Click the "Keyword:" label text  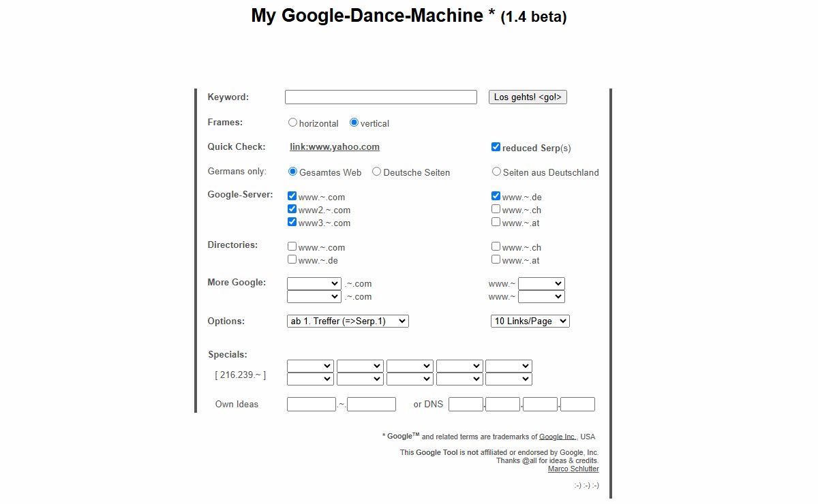pos(228,97)
